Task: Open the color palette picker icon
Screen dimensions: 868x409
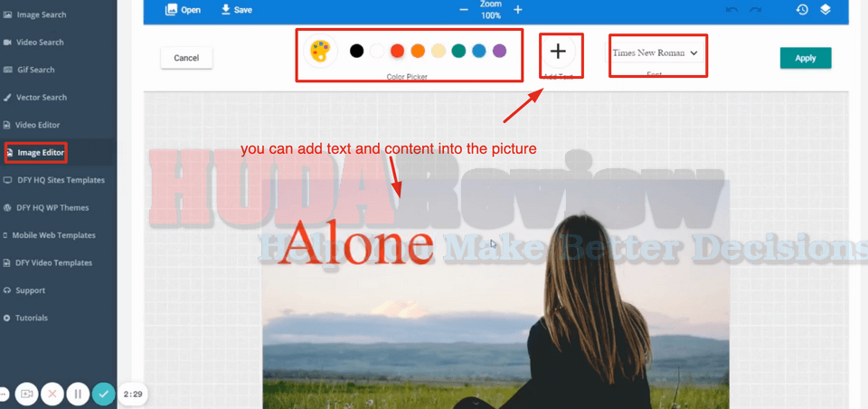Action: (x=320, y=52)
